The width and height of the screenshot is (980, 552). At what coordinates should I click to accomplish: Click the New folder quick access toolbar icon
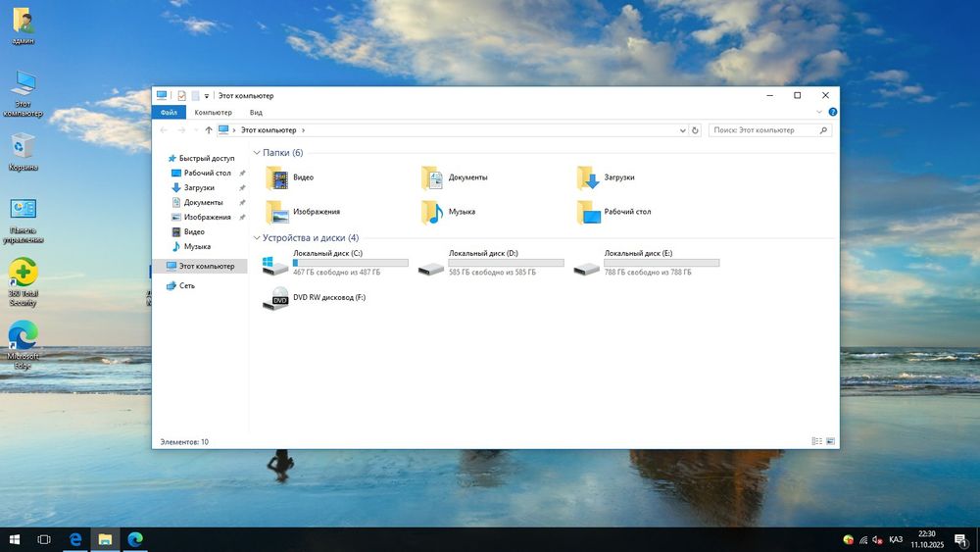tap(195, 96)
